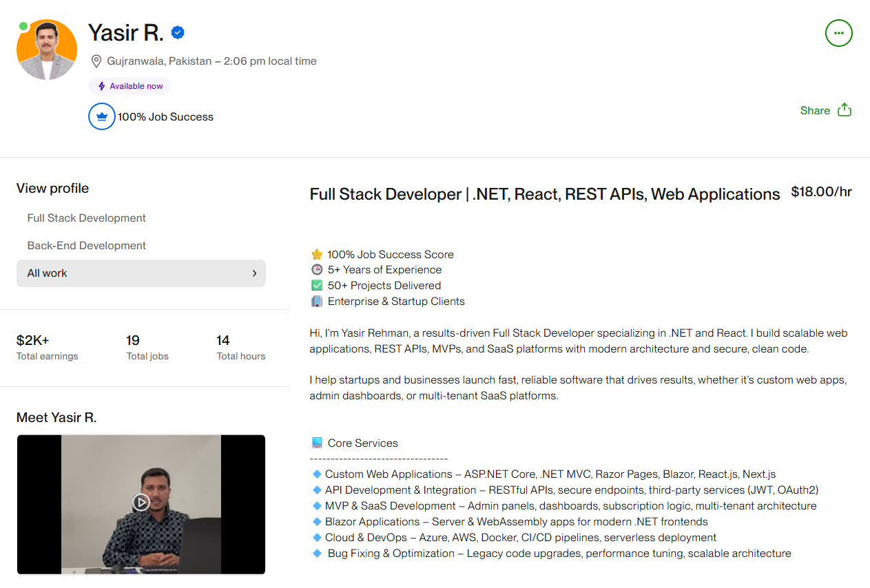Click the Top Rated crown badge icon

pos(102,116)
